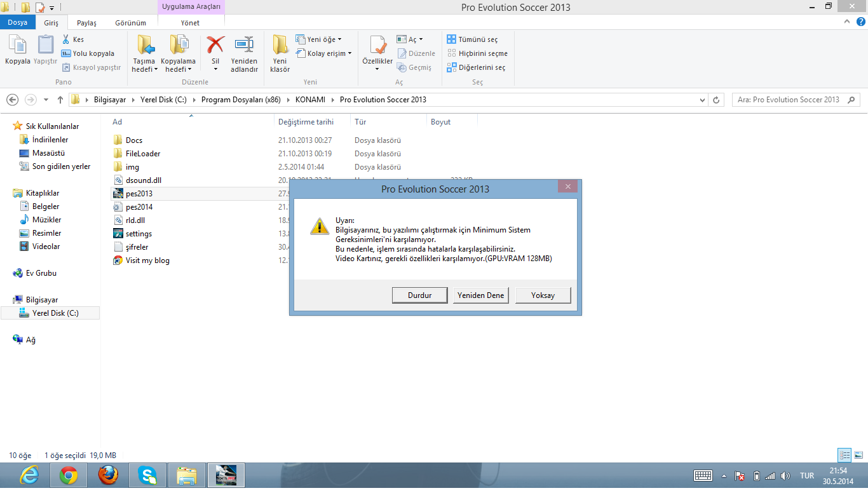Collapse the ribbon with the chevron
The width and height of the screenshot is (868, 500).
pyautogui.click(x=846, y=22)
